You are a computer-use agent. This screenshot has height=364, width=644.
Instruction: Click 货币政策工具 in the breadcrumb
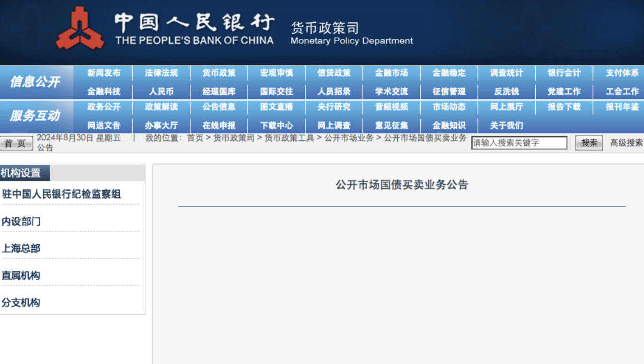289,138
